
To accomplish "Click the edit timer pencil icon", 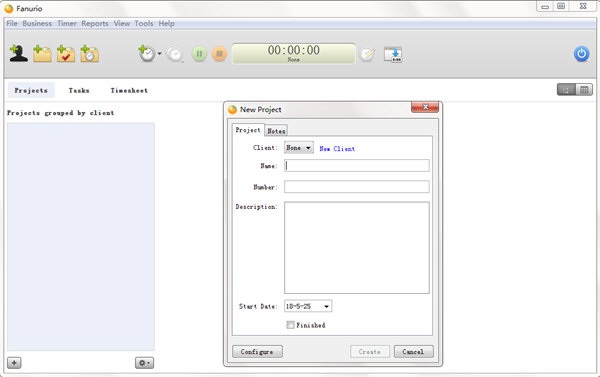I will tap(367, 54).
